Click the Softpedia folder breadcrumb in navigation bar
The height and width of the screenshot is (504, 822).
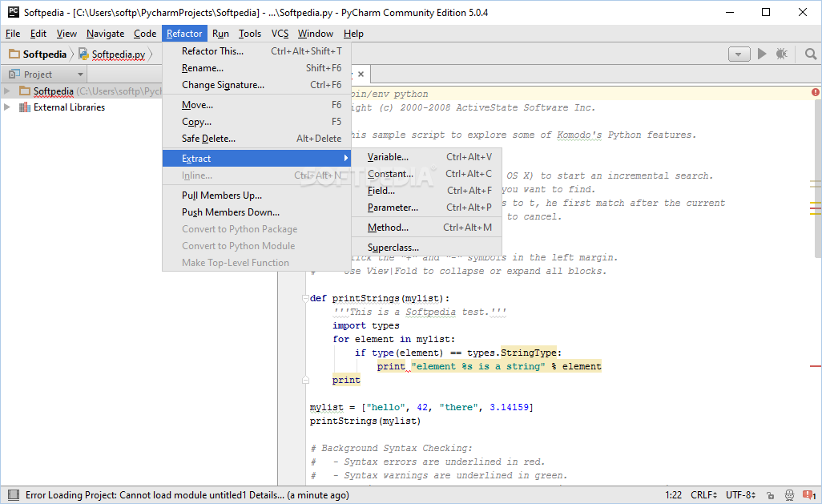38,54
